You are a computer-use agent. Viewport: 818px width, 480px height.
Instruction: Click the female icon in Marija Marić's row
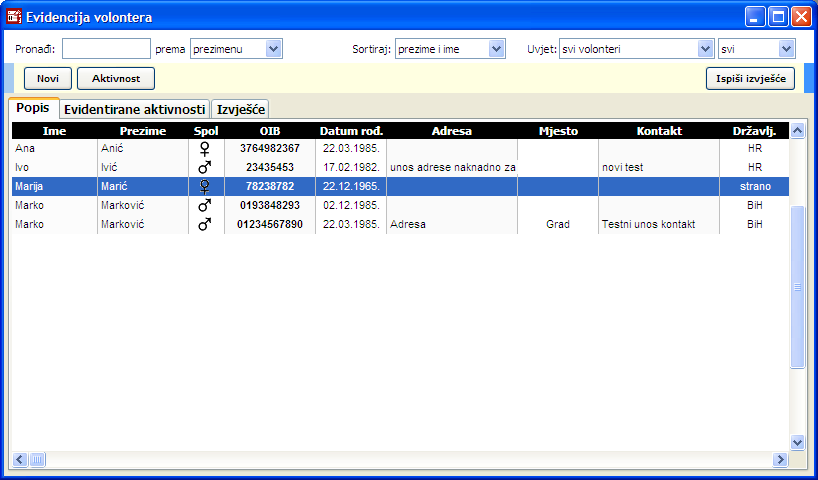[x=204, y=186]
